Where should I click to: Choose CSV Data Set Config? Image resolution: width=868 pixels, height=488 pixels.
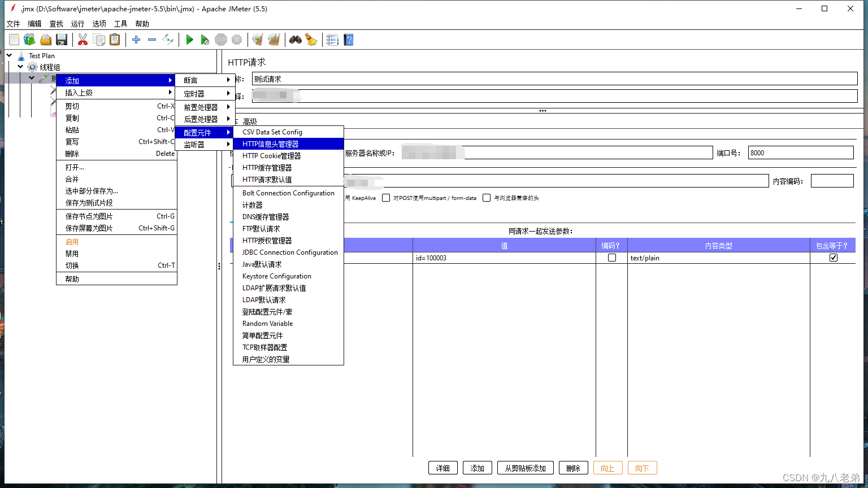[x=288, y=132]
